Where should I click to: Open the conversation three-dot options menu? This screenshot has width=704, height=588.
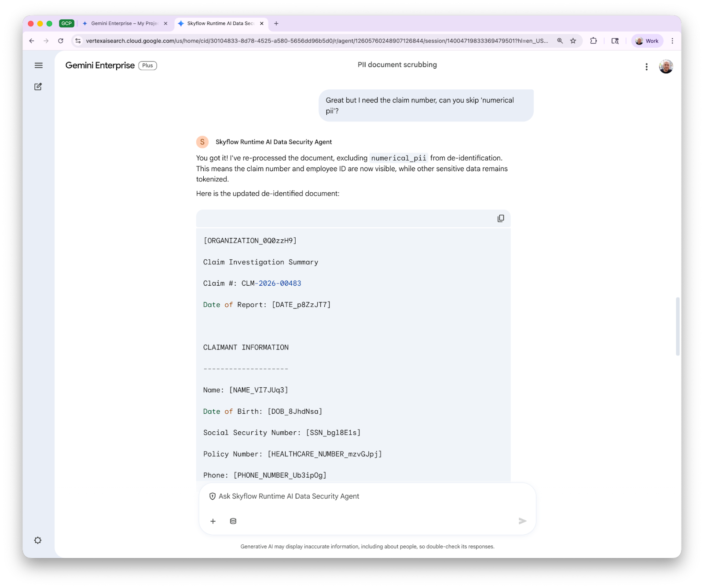click(x=646, y=67)
